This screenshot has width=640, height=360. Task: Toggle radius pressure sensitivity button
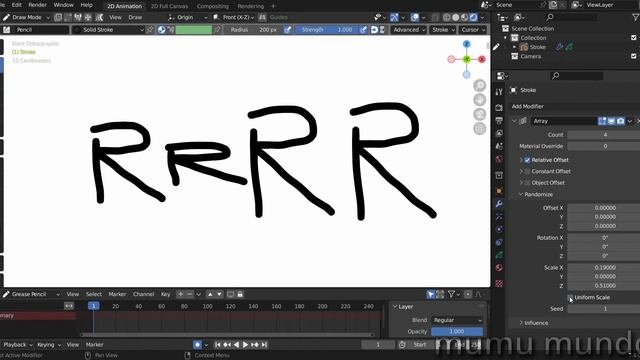288,30
